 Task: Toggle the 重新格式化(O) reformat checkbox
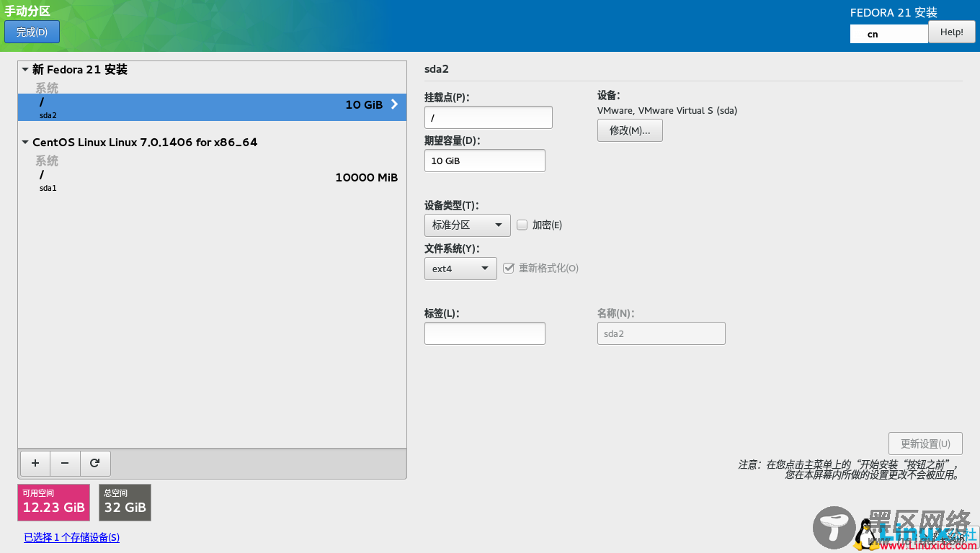tap(509, 268)
